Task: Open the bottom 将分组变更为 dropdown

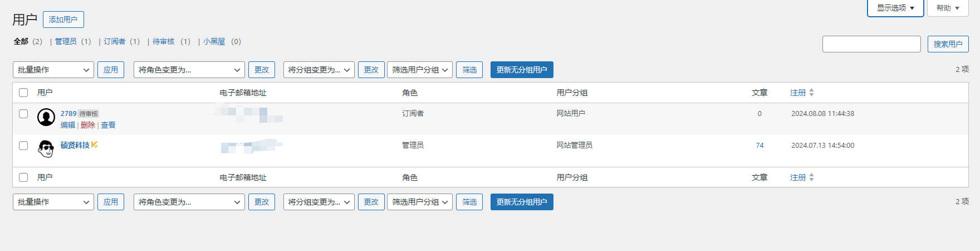Action: [x=319, y=202]
